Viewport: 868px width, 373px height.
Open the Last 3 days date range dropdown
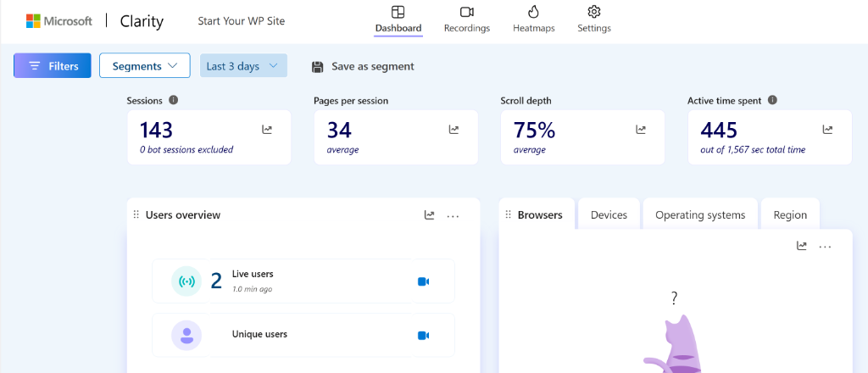pos(243,66)
